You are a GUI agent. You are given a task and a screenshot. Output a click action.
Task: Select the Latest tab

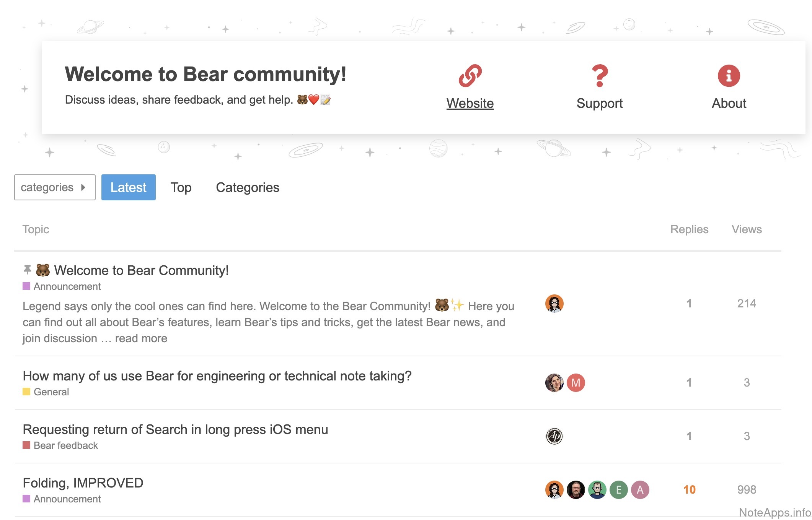(x=128, y=187)
